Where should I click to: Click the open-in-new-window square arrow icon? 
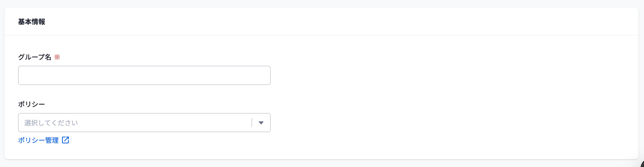65,140
